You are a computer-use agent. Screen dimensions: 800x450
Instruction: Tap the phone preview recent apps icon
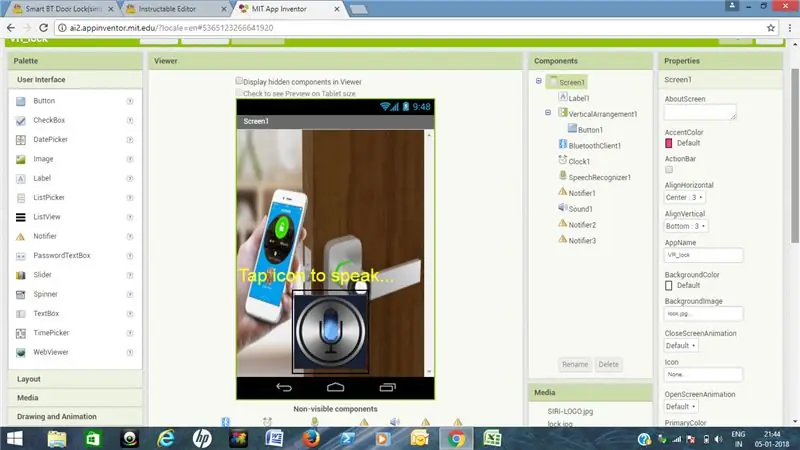point(387,388)
